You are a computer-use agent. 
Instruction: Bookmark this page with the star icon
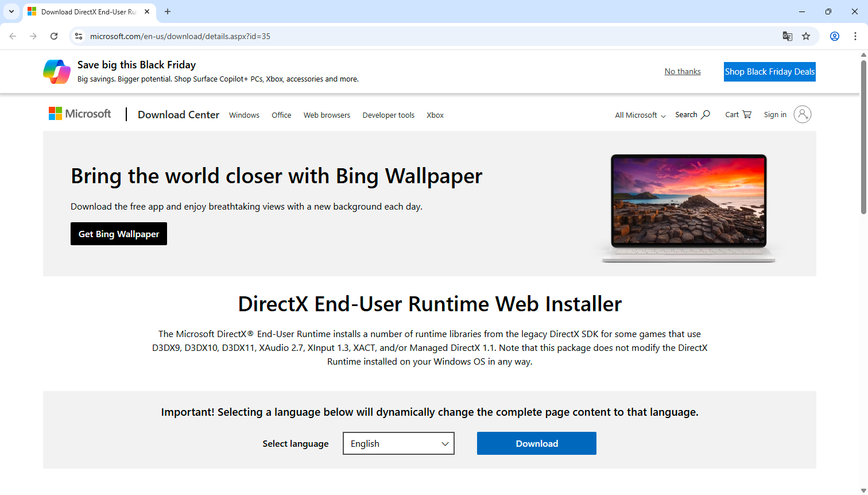pyautogui.click(x=806, y=36)
